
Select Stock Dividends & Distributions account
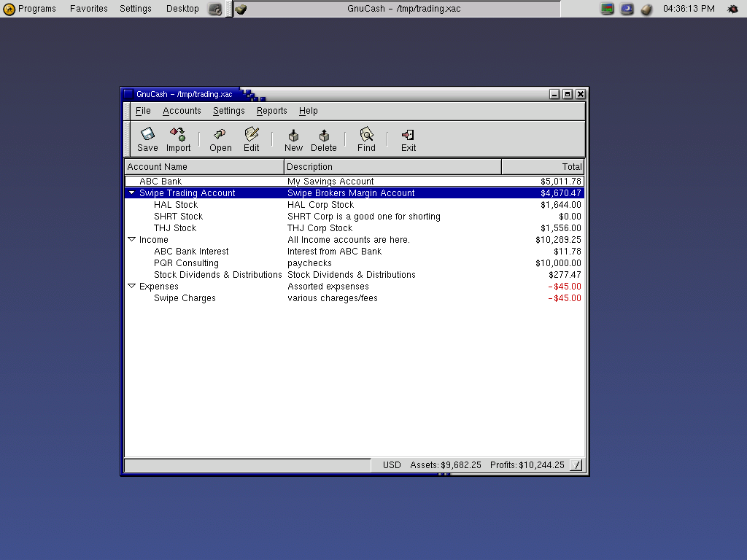point(355,274)
